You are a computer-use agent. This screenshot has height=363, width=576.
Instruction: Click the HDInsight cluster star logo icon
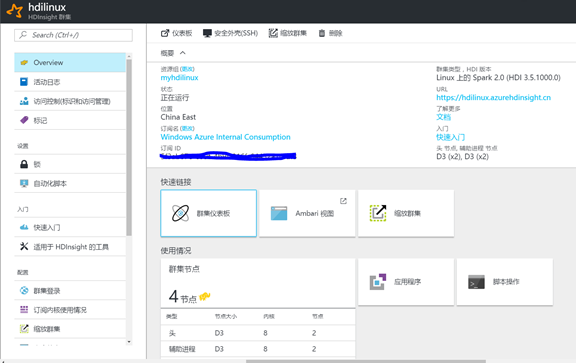pos(15,11)
